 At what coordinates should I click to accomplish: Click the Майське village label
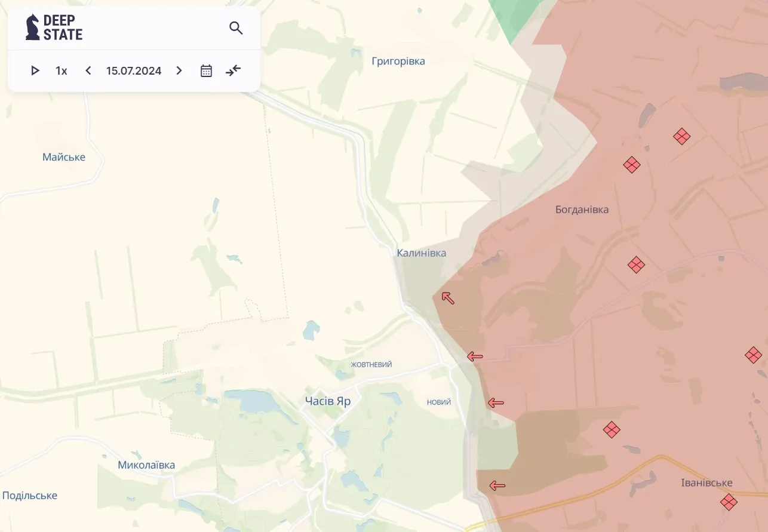tap(64, 157)
